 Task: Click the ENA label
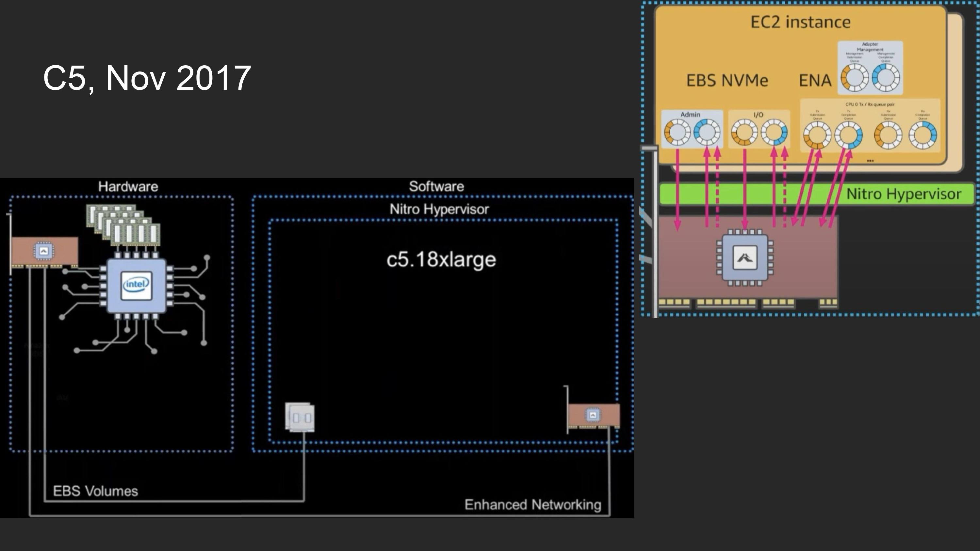pos(815,81)
